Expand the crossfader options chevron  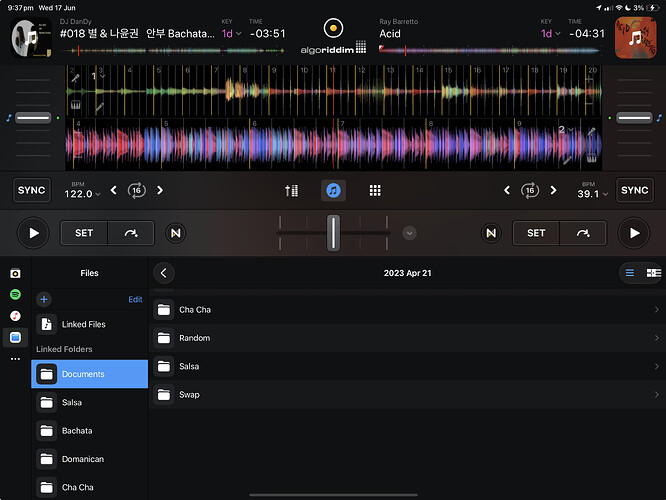coord(409,233)
